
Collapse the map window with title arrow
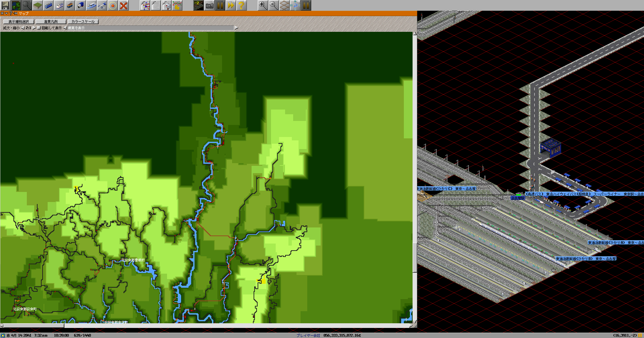[6, 13]
